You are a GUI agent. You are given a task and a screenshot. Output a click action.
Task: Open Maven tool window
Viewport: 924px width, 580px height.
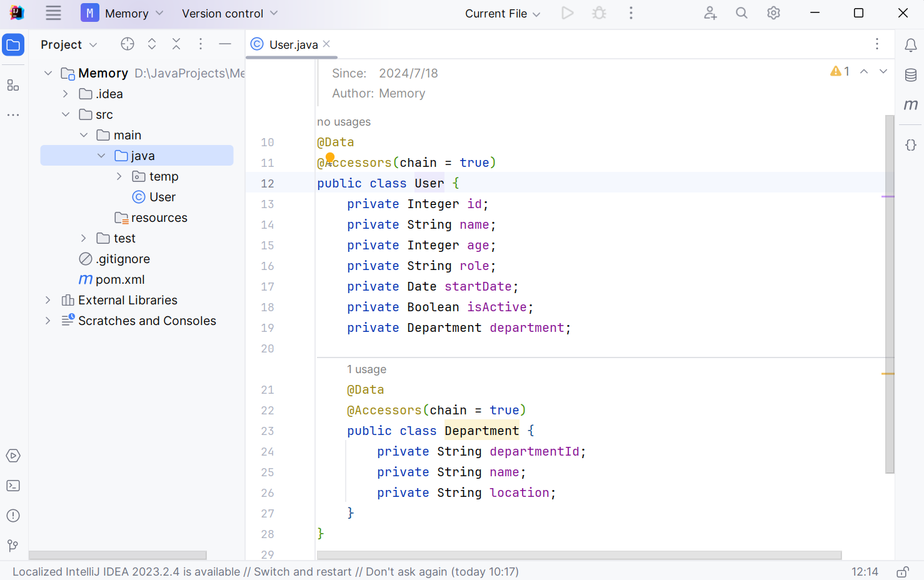[x=911, y=105]
